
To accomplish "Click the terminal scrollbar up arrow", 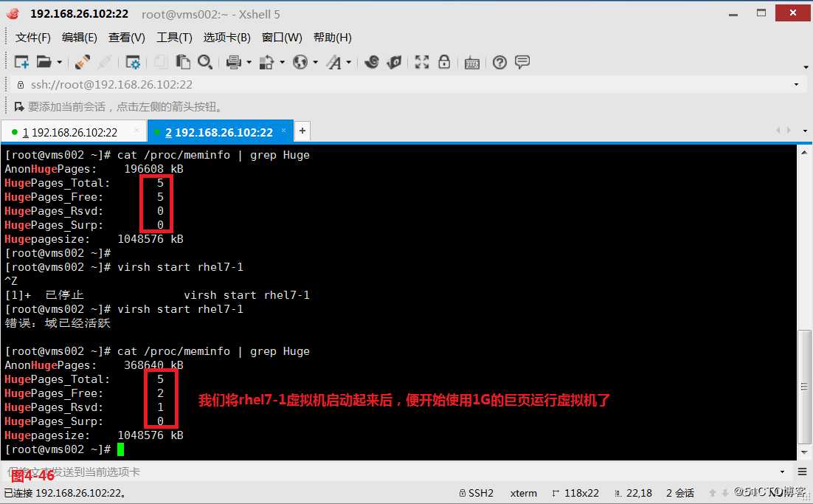I will click(x=804, y=153).
